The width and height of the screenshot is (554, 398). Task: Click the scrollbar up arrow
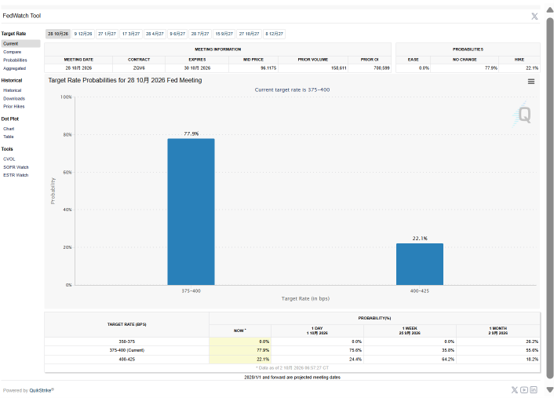(x=550, y=10)
